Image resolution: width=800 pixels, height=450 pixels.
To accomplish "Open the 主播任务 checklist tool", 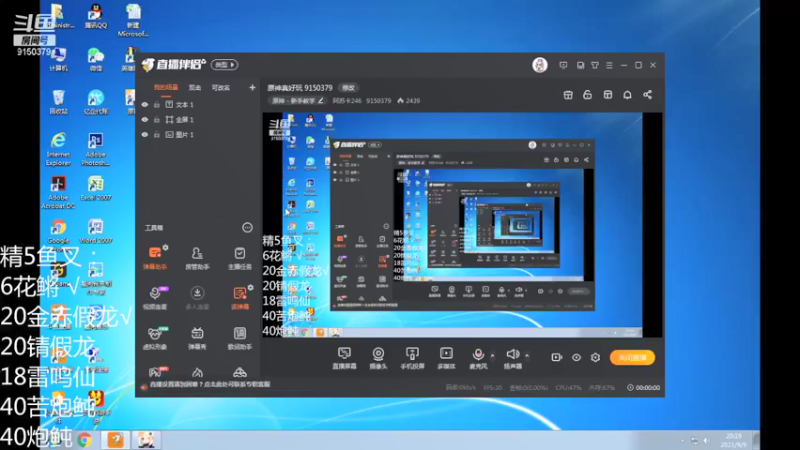I will point(239,258).
